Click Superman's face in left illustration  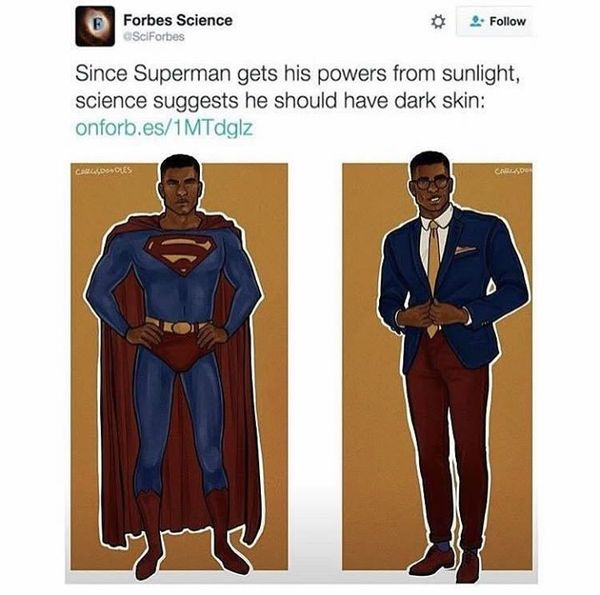(180, 189)
